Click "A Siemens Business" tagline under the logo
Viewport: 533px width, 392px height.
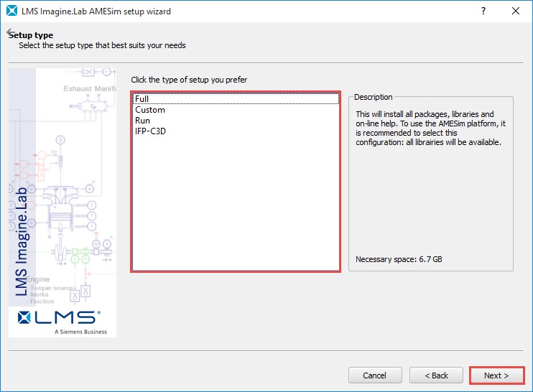[x=80, y=332]
